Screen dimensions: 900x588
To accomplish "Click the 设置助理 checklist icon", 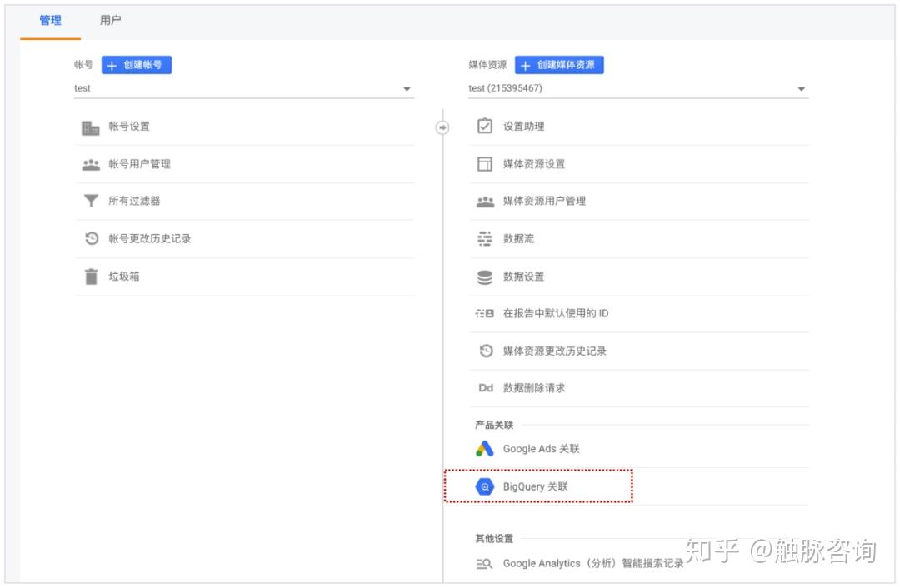I will pyautogui.click(x=485, y=126).
